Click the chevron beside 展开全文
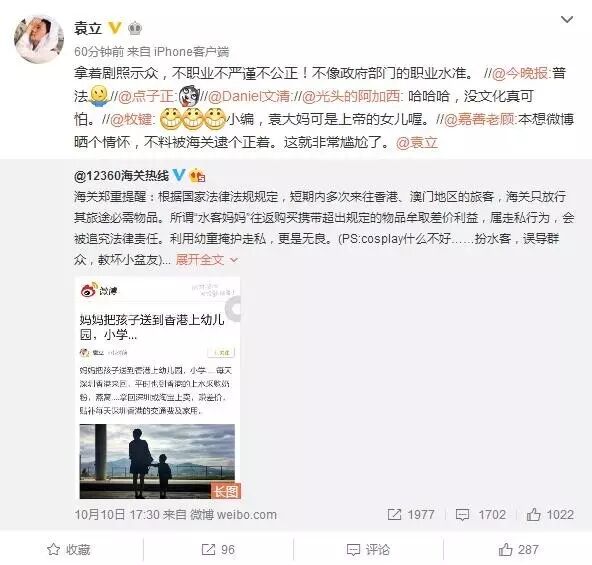 pos(234,260)
